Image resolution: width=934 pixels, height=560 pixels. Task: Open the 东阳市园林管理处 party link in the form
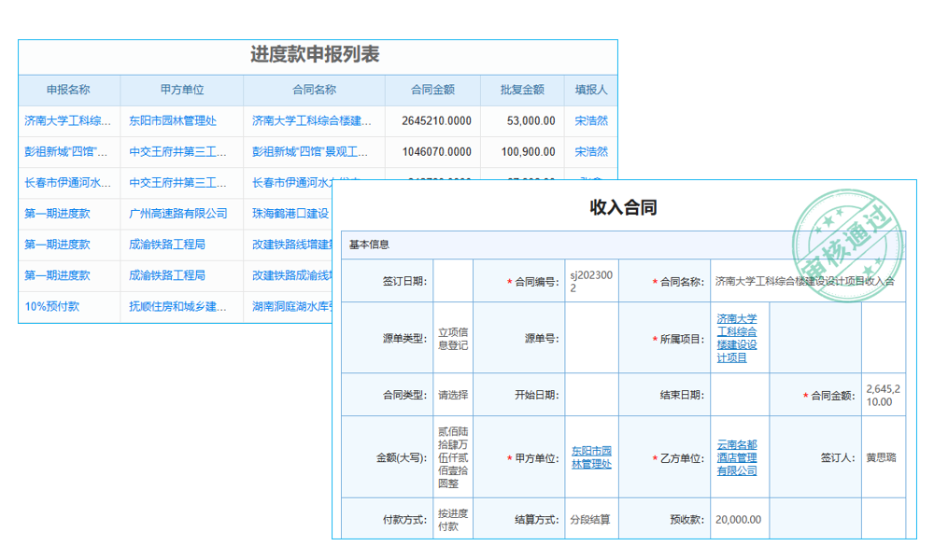click(592, 456)
